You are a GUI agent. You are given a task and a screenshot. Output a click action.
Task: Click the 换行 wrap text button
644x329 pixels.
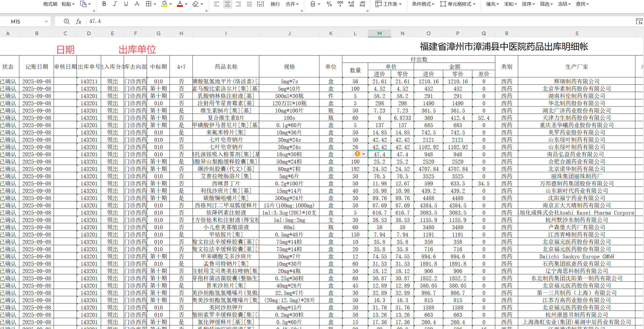(275, 4)
